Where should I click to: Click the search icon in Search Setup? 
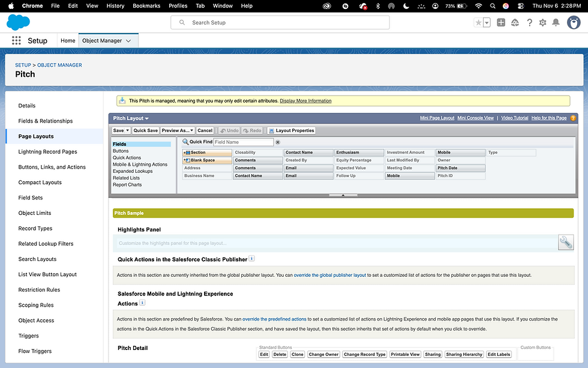(x=182, y=22)
